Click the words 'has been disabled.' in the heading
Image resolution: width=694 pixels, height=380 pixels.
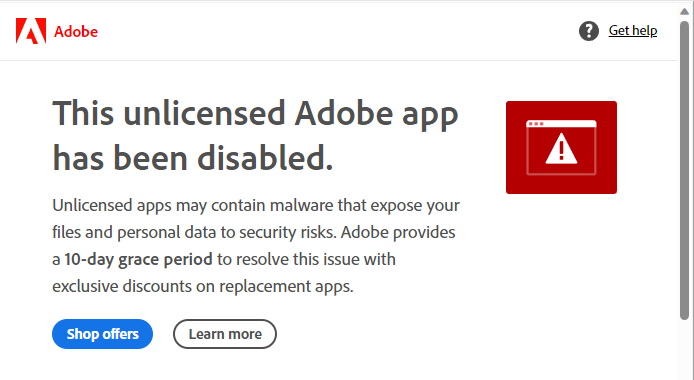(193, 158)
